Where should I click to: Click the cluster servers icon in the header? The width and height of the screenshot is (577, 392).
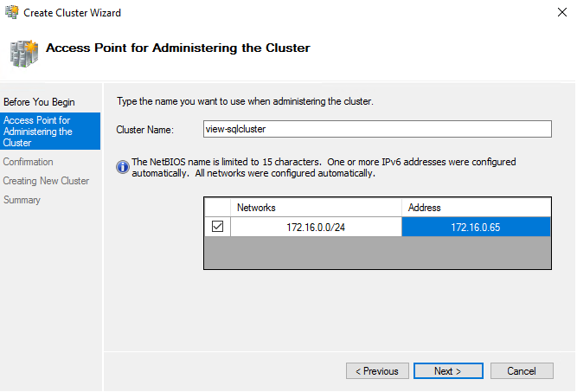[x=23, y=51]
